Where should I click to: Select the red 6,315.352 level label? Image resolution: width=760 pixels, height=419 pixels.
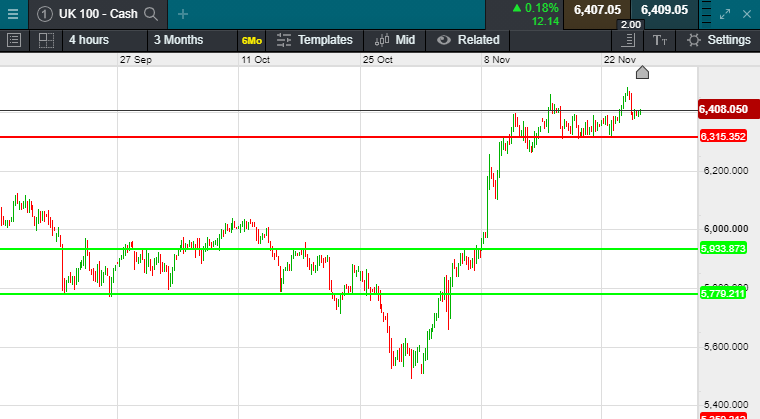[723, 136]
